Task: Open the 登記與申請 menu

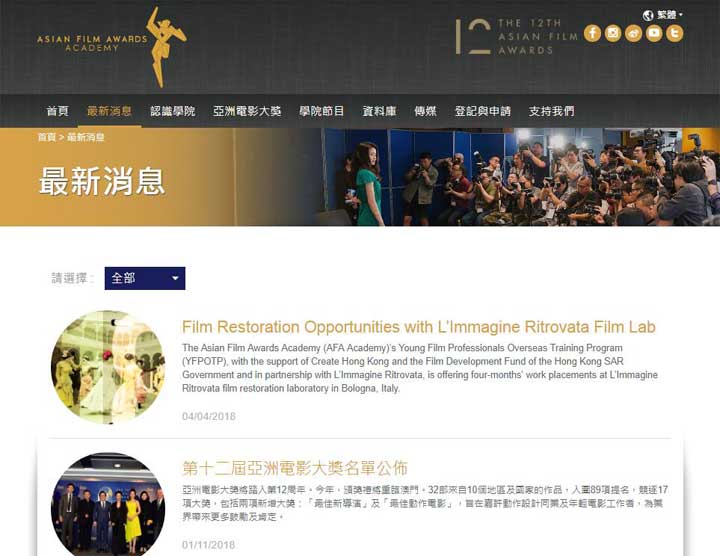Action: click(x=483, y=111)
